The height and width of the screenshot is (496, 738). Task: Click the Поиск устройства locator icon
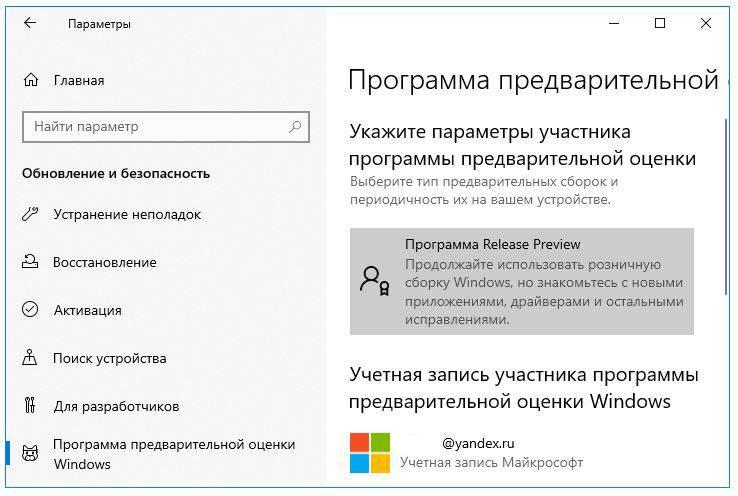pyautogui.click(x=30, y=357)
